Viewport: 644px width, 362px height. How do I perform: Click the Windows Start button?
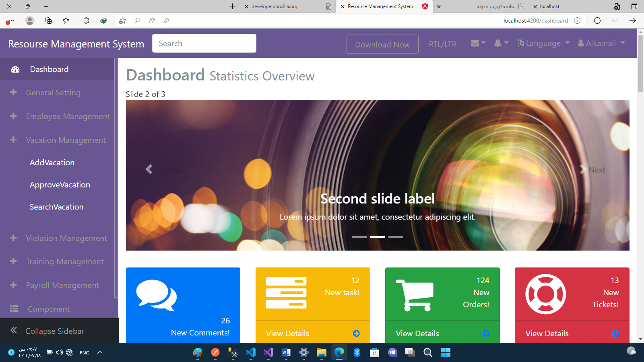tap(446, 353)
